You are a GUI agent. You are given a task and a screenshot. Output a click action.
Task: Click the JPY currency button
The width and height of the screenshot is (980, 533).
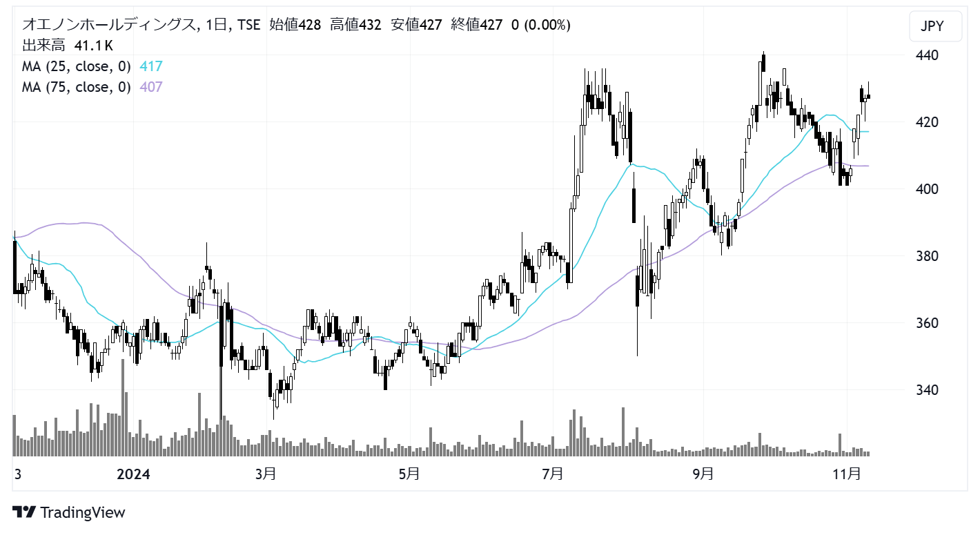click(x=936, y=28)
